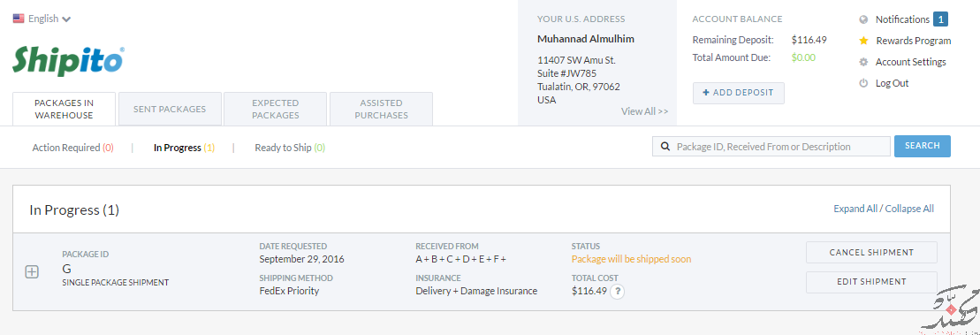980x335 pixels.
Task: Expand package G details with plus icon
Action: coord(32,272)
